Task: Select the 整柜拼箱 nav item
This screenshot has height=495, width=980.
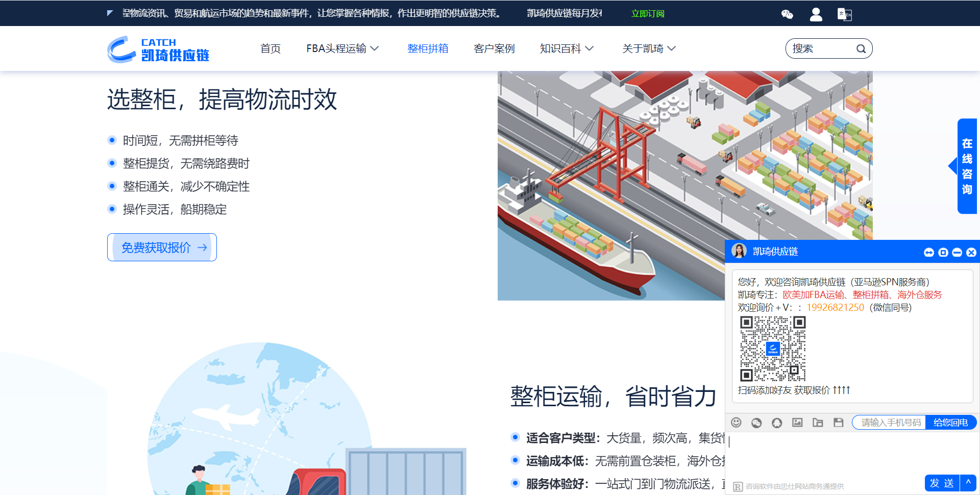Action: click(x=428, y=48)
